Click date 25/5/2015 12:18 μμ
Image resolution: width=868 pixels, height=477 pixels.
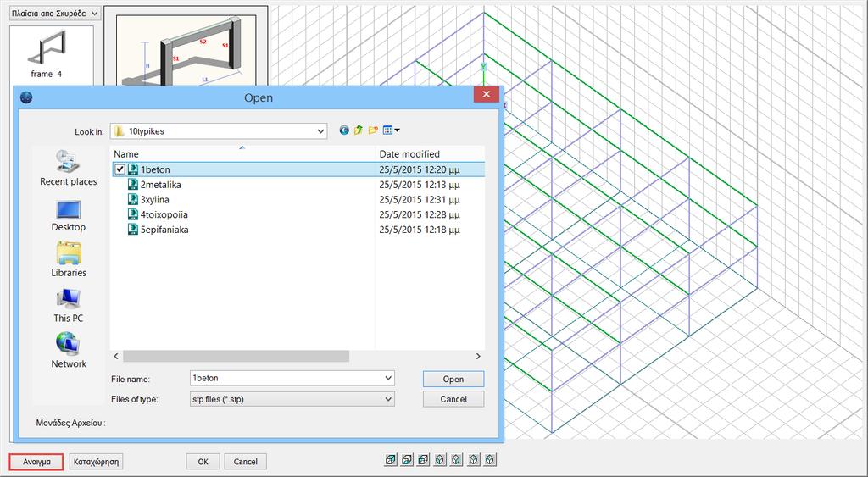coord(419,229)
